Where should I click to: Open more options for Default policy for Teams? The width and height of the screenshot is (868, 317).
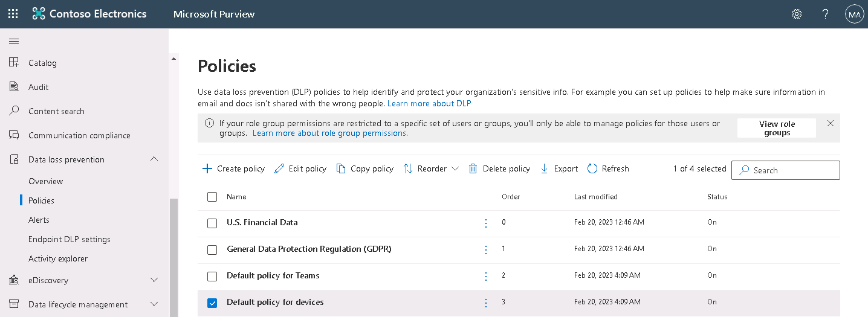pos(486,276)
